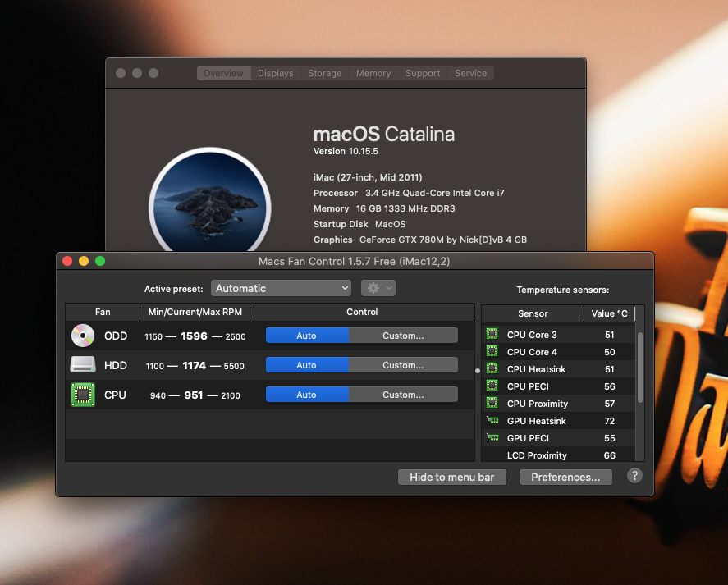Screen dimensions: 728x585
Task: Switch to Service tab in About This Mac
Action: pos(471,73)
